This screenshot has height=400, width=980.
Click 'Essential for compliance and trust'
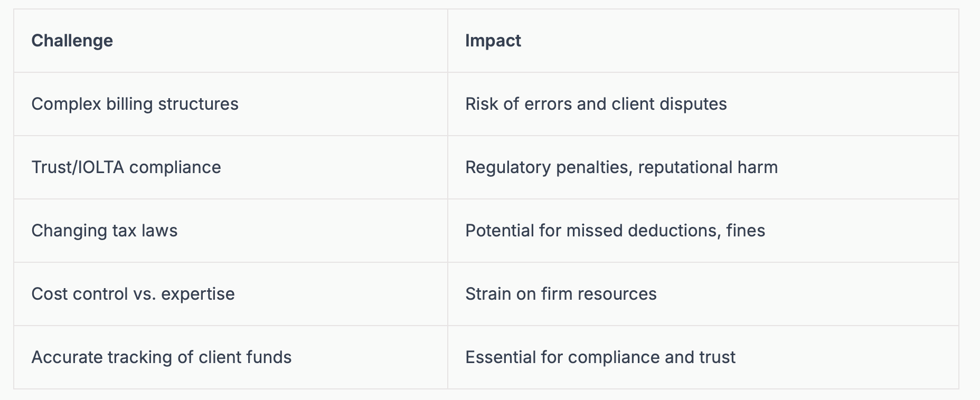(x=600, y=357)
